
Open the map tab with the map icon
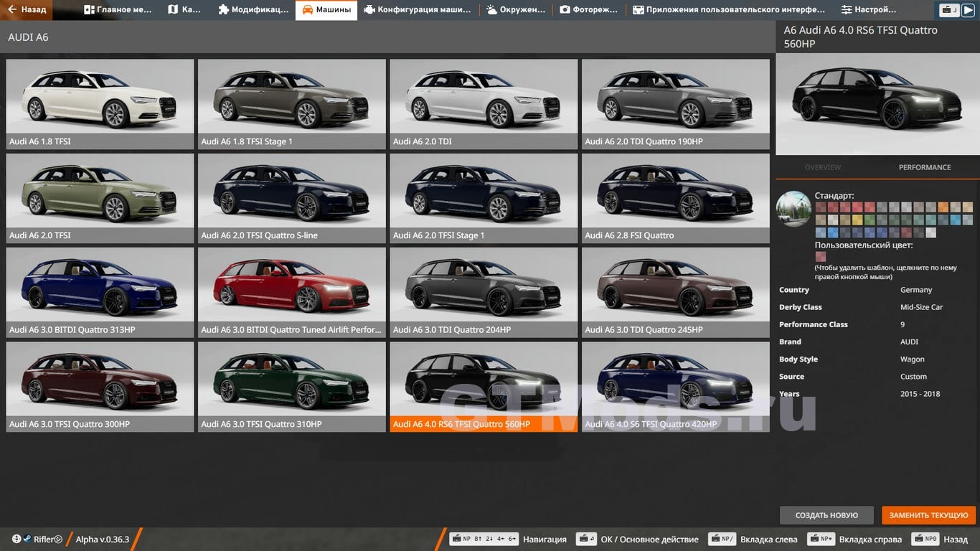click(184, 10)
